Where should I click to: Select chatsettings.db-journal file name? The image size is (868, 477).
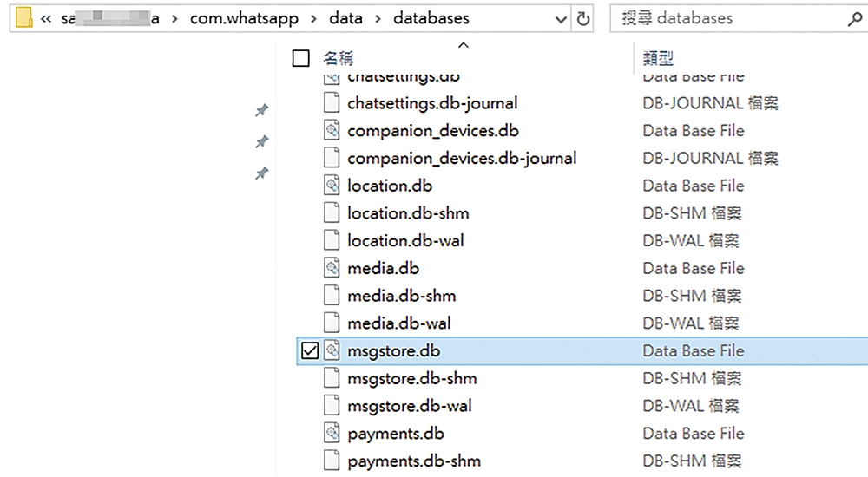pos(432,103)
